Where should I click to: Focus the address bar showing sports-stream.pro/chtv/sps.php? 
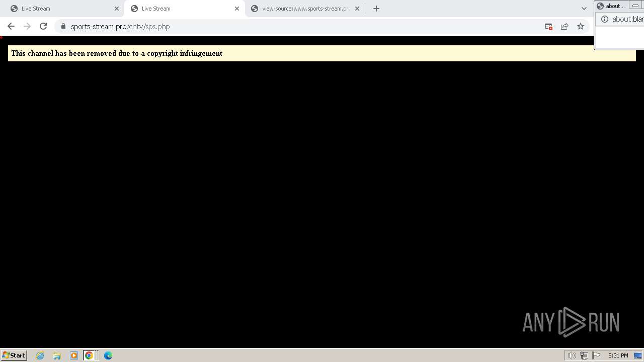point(302,26)
